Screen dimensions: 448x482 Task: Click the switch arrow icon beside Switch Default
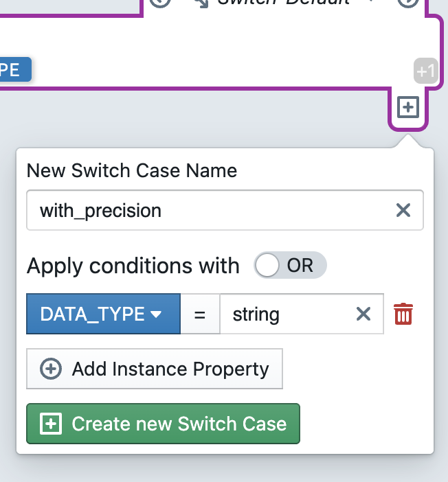(201, 3)
